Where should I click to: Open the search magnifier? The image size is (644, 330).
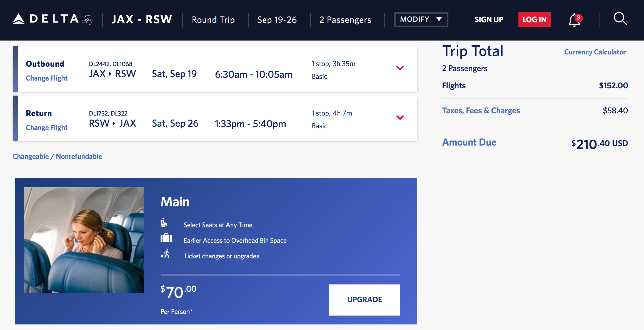tap(620, 19)
